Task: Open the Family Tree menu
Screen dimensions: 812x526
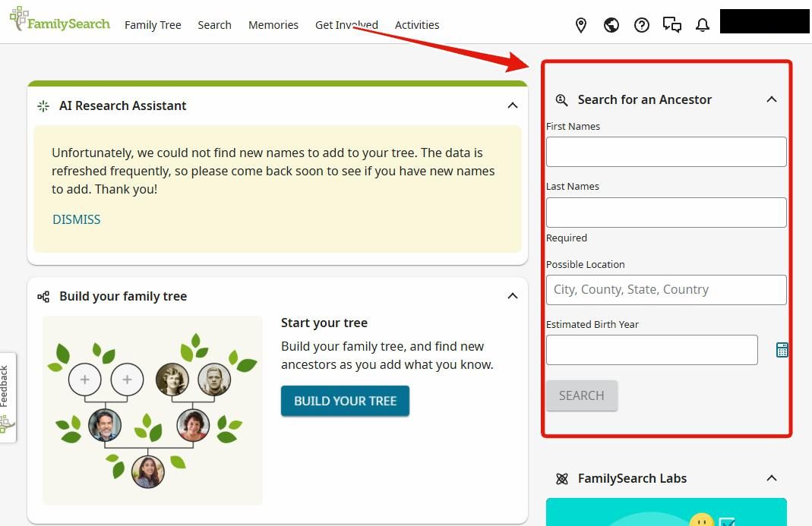Action: point(153,25)
